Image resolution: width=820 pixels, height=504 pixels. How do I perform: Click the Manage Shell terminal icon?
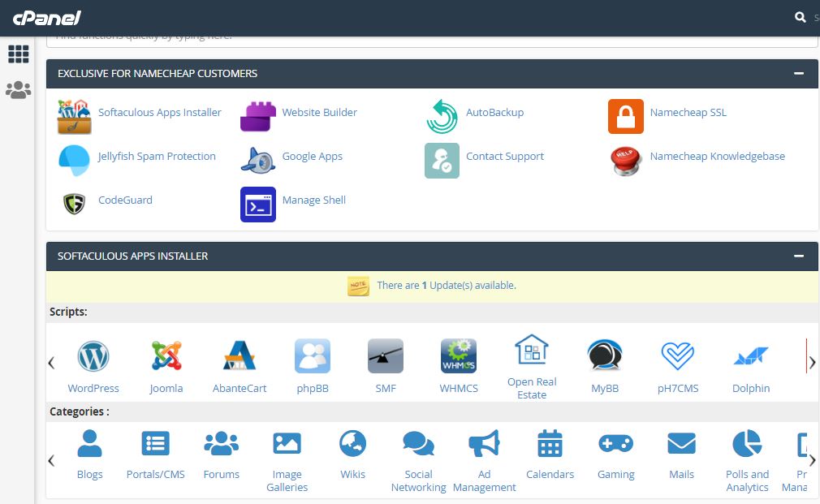pos(258,205)
